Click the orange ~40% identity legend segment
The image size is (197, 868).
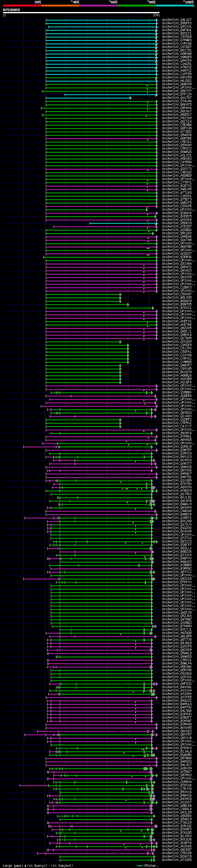coord(60,6)
